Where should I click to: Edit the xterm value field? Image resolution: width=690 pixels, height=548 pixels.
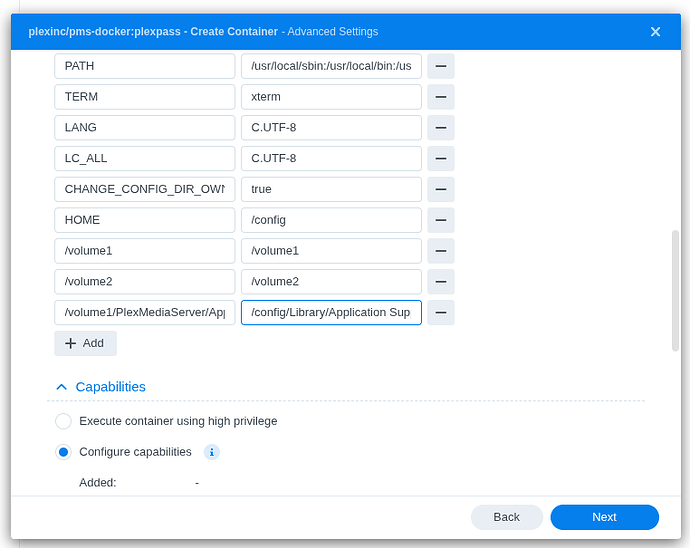331,97
